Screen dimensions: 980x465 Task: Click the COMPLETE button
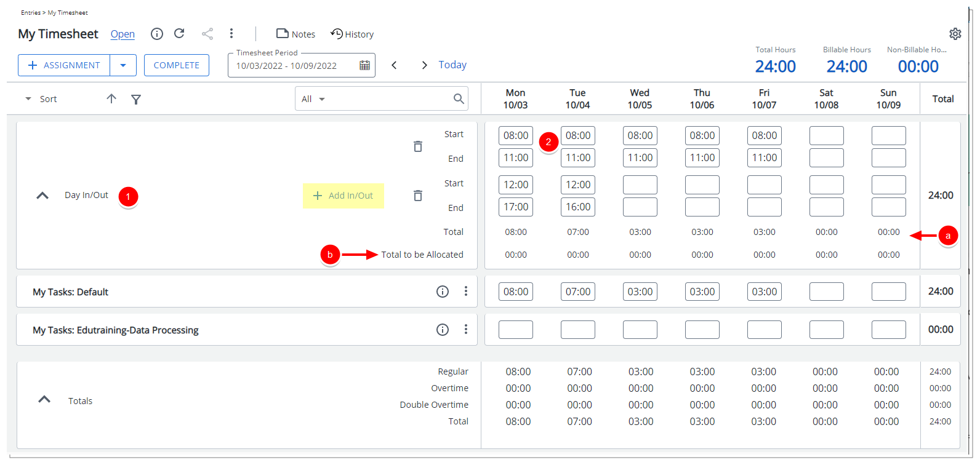point(177,65)
